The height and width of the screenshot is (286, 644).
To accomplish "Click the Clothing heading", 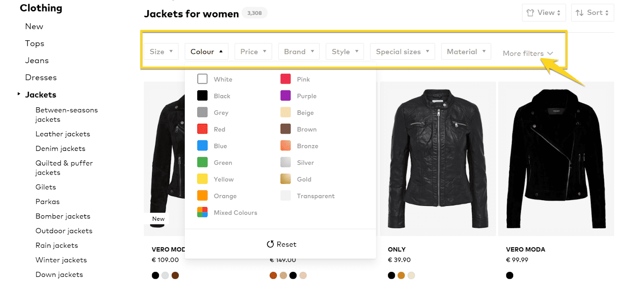I will click(x=41, y=8).
